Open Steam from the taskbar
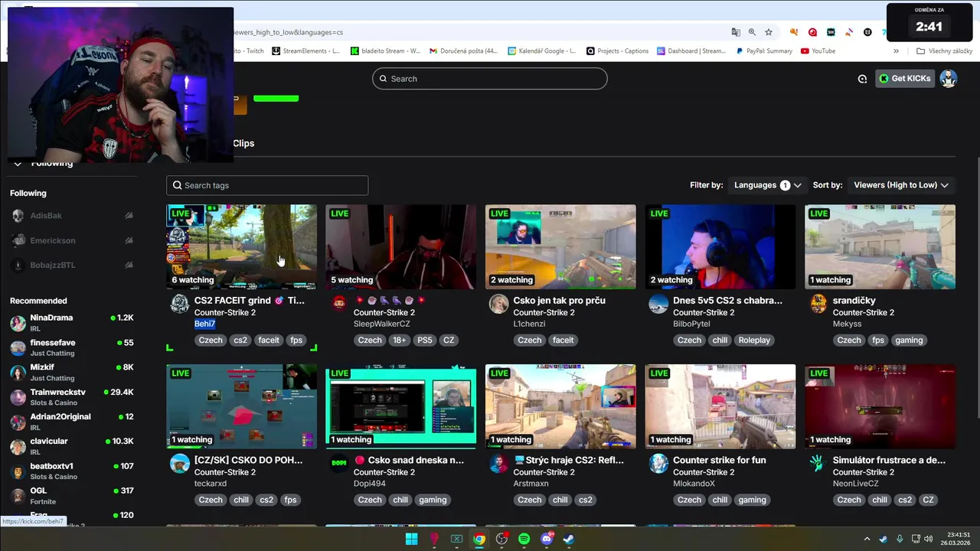 569,539
